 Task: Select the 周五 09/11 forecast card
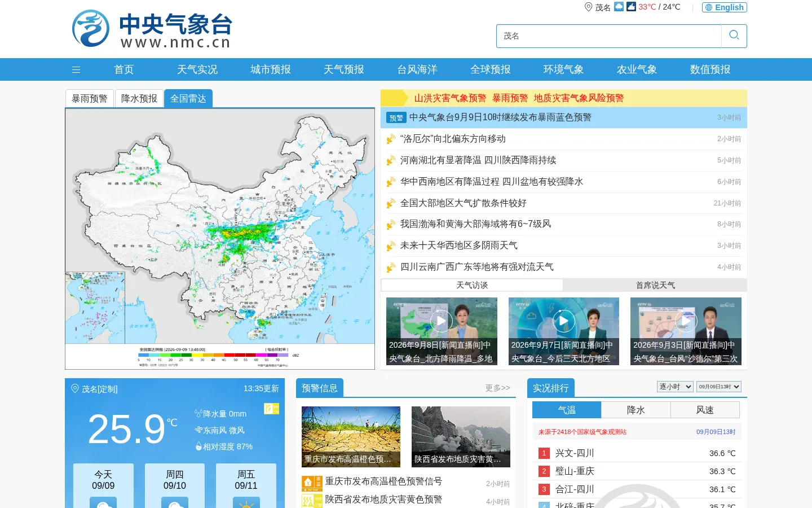click(x=246, y=486)
